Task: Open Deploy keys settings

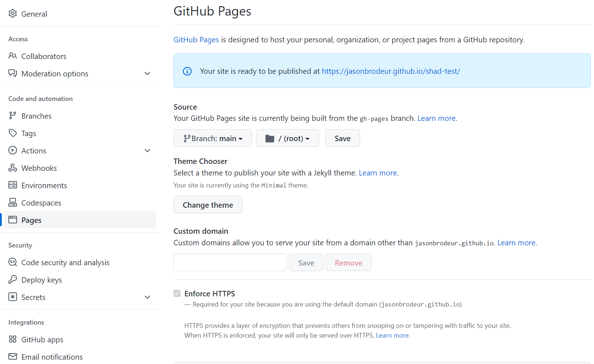Action: (x=80, y=280)
